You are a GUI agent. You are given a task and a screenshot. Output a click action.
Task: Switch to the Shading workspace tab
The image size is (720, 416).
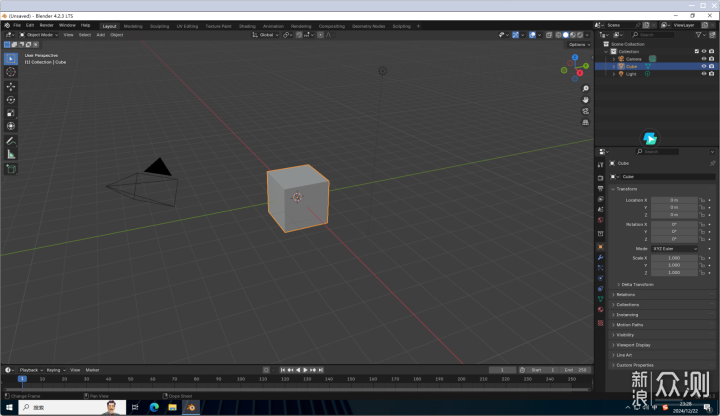pos(247,26)
